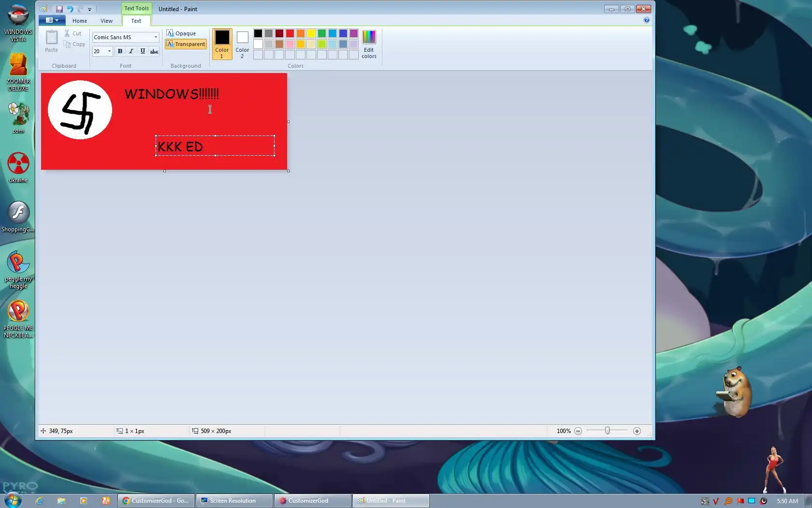Click the orange magnifier tray icon
Image resolution: width=812 pixels, height=508 pixels.
[728, 501]
